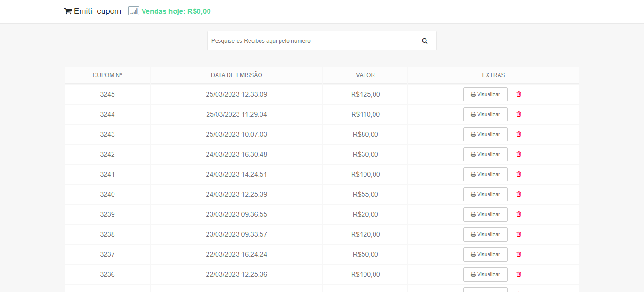Screen dimensions: 644x292
Task: Open Vendas hoje sales summary
Action: click(x=176, y=11)
